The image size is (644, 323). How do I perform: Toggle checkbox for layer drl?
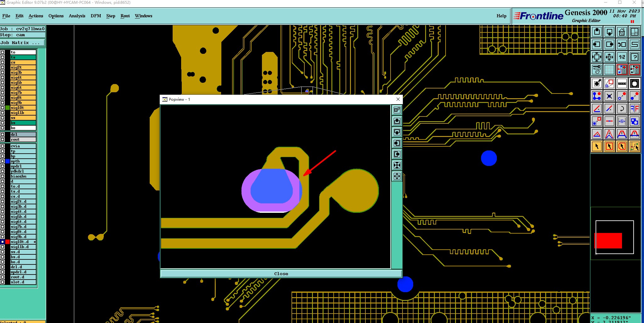click(x=3, y=134)
